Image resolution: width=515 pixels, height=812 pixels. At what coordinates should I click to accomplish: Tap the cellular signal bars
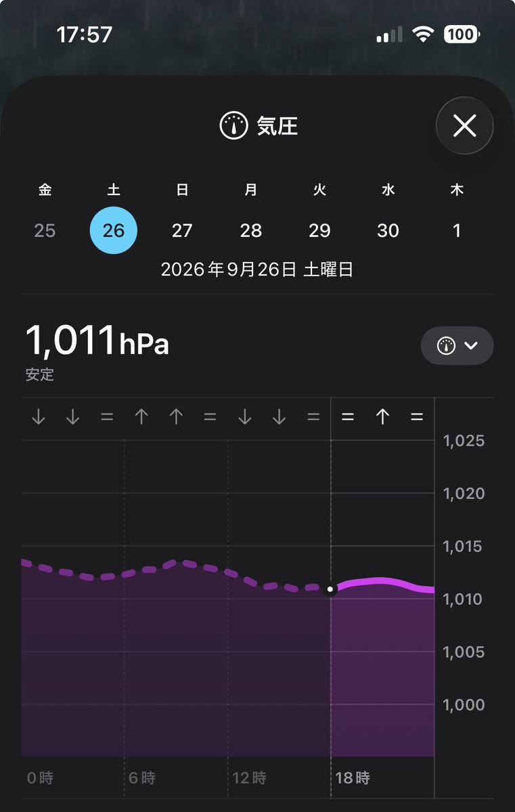[389, 35]
